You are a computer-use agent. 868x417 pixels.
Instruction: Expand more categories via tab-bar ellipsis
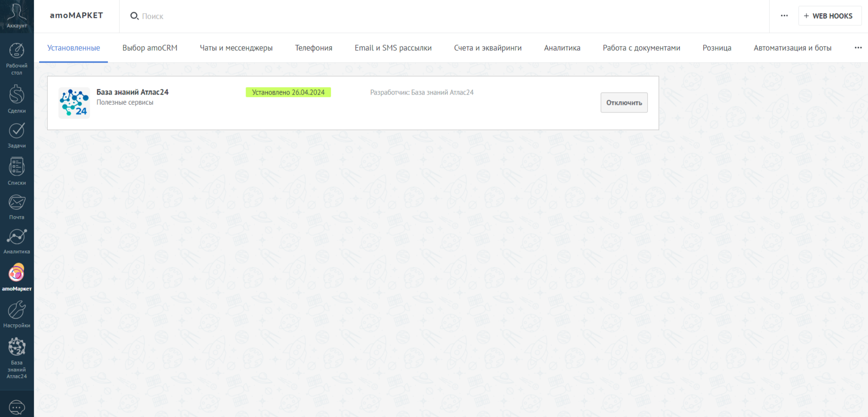point(858,48)
